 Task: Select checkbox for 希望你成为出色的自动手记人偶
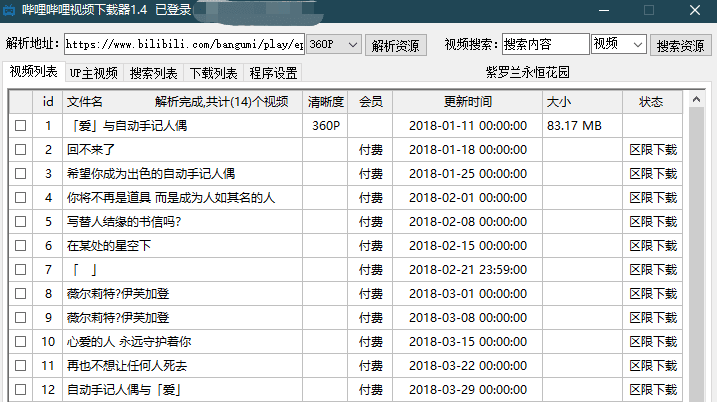[x=21, y=174]
